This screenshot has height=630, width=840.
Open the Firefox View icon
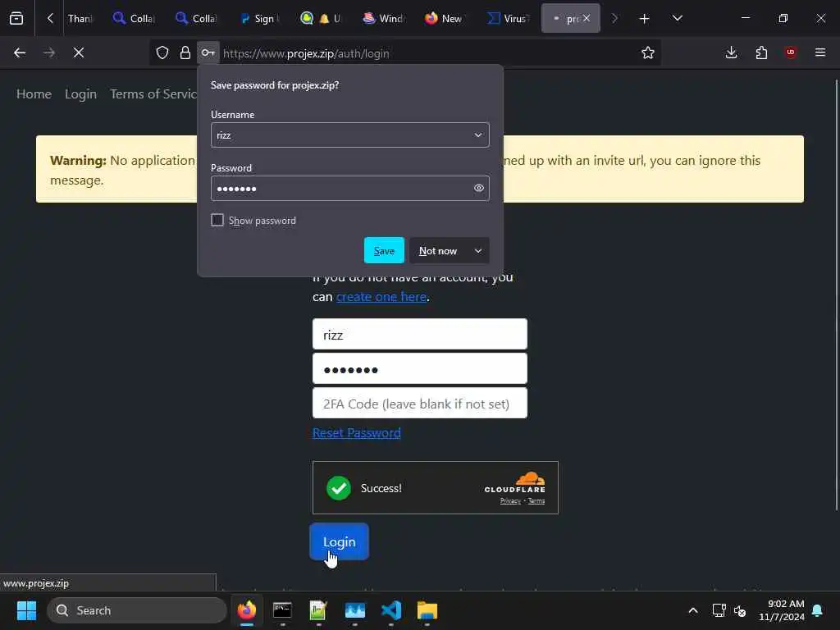[x=16, y=18]
